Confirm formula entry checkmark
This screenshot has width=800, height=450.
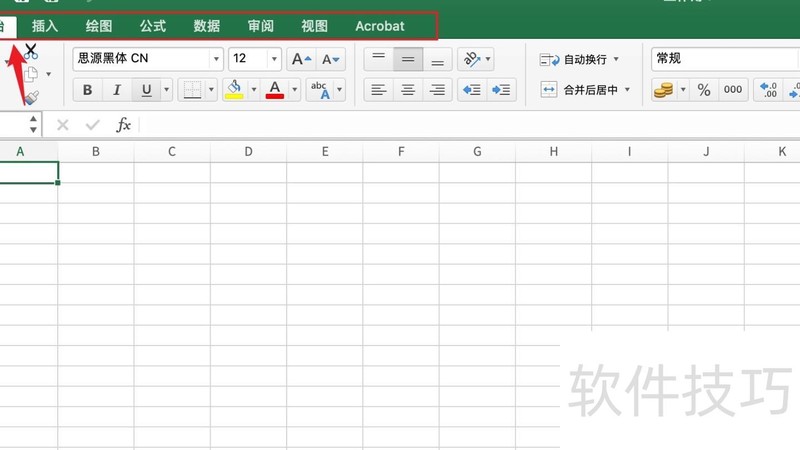[x=92, y=125]
